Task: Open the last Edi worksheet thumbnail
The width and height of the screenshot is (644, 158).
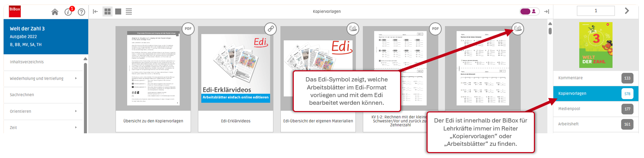Action: pos(483,68)
